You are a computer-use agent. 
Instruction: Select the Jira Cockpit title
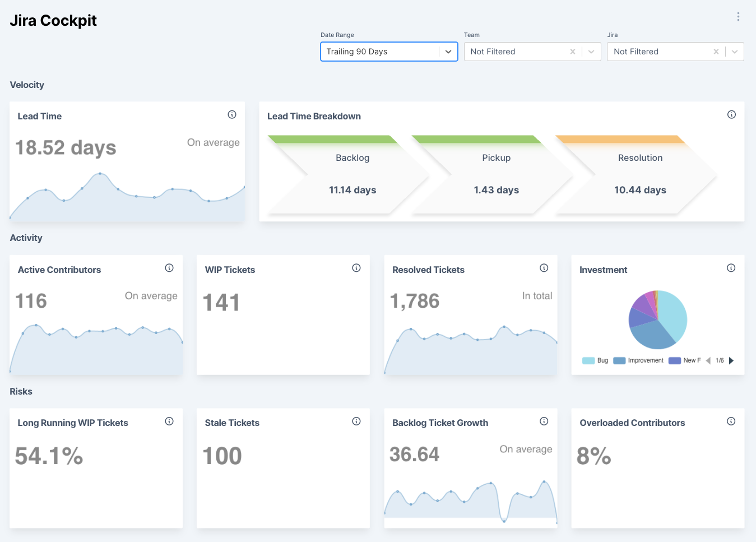(53, 21)
